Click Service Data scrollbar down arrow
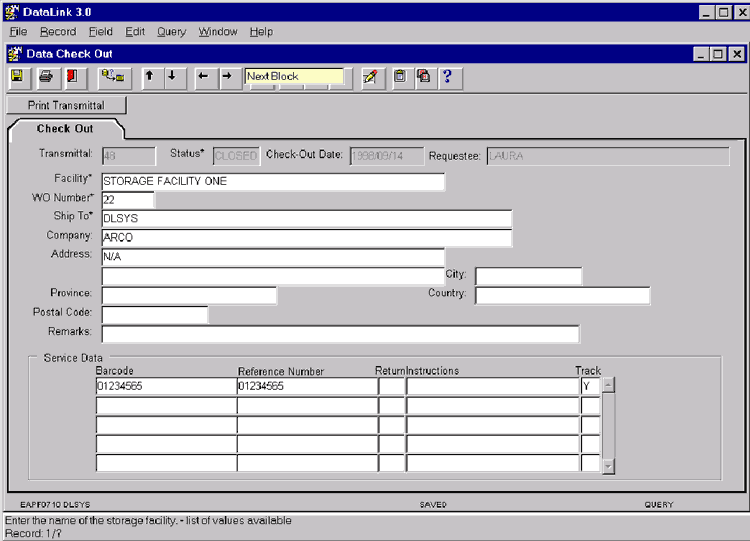This screenshot has width=750, height=541. [608, 466]
